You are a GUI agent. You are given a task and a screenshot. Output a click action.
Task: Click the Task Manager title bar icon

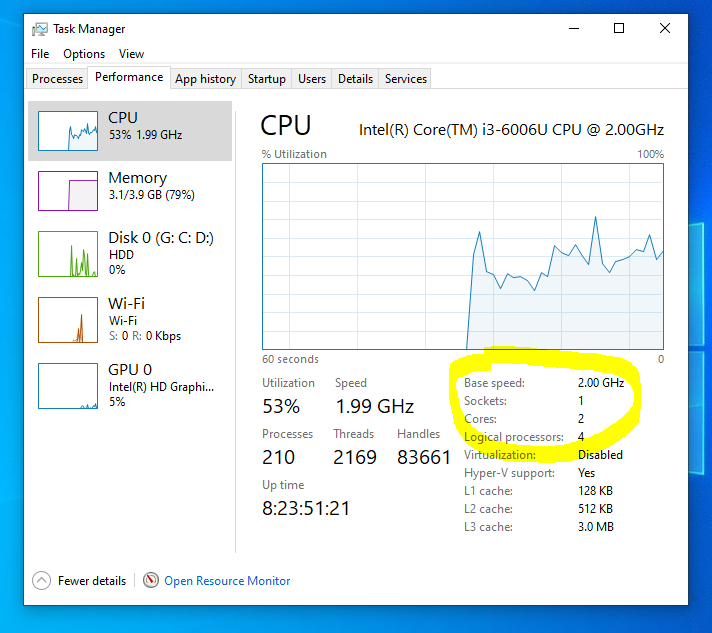40,29
